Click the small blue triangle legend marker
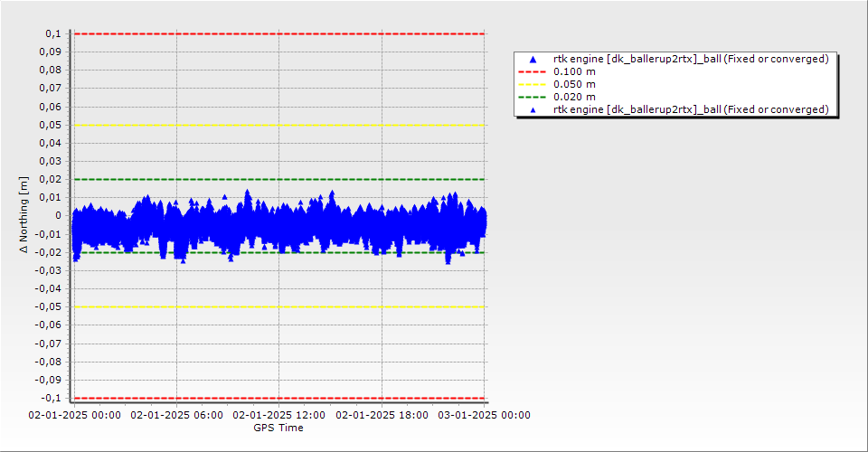The image size is (868, 452). pyautogui.click(x=533, y=110)
